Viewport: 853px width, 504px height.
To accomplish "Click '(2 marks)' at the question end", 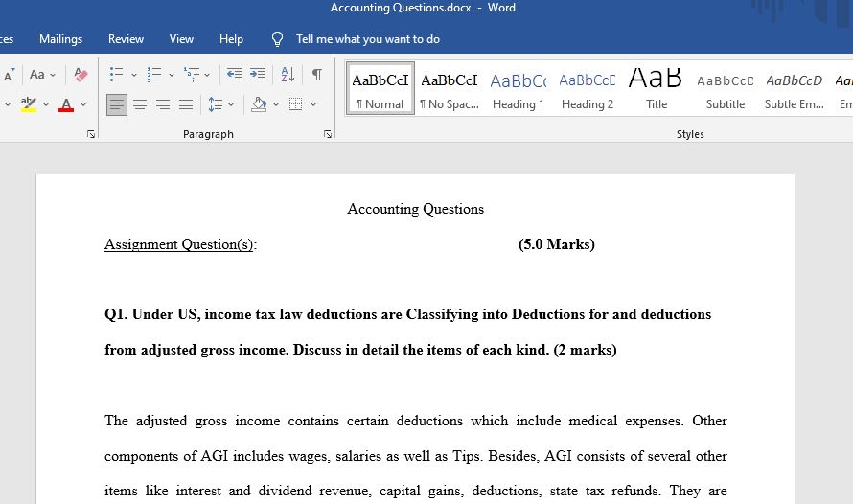I will [x=586, y=350].
